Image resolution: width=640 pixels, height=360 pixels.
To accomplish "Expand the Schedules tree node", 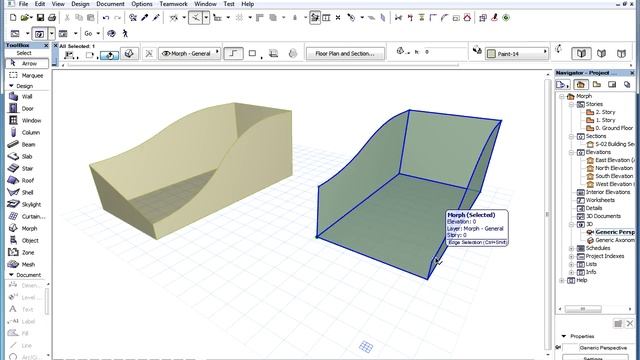I will click(572, 248).
